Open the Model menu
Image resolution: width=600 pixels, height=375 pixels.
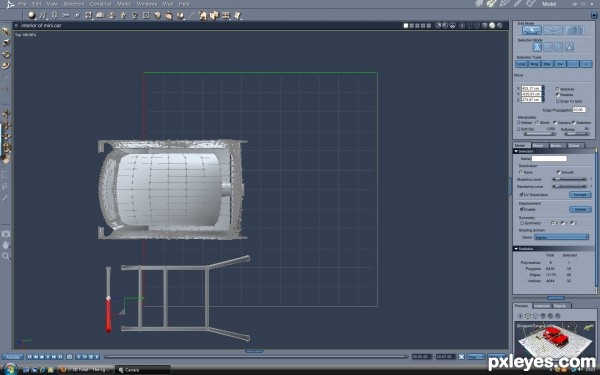[124, 4]
